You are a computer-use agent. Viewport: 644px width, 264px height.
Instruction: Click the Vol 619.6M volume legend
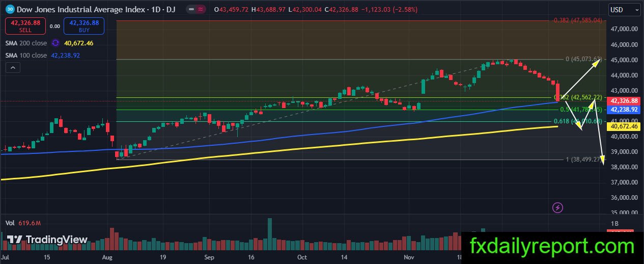pyautogui.click(x=23, y=223)
